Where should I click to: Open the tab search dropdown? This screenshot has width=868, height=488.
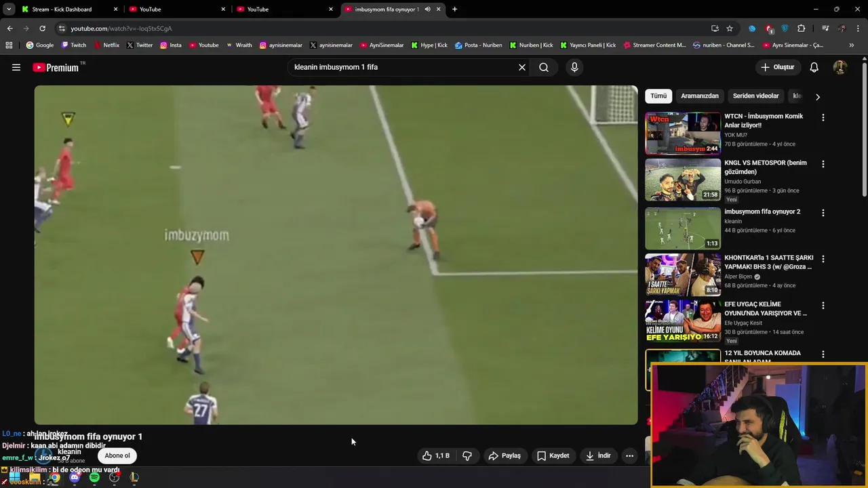click(9, 9)
